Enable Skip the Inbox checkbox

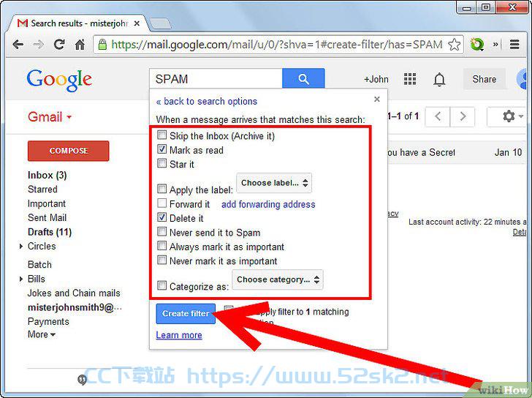point(161,135)
